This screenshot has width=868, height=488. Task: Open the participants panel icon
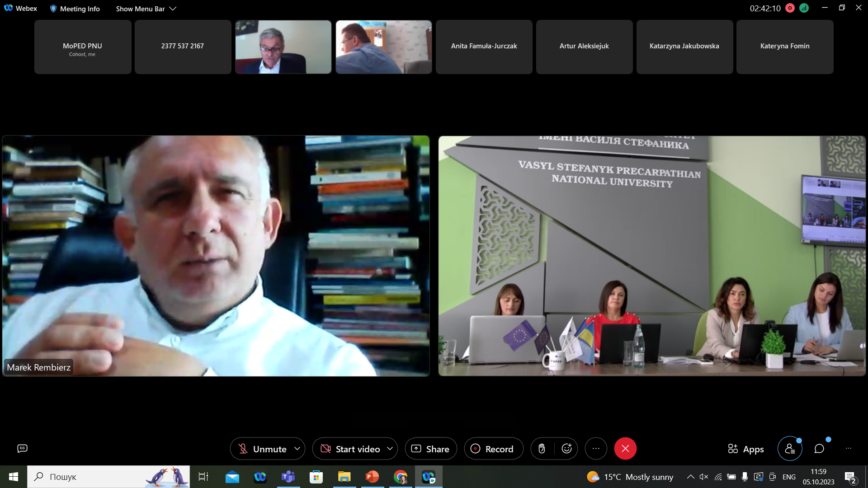[790, 449]
